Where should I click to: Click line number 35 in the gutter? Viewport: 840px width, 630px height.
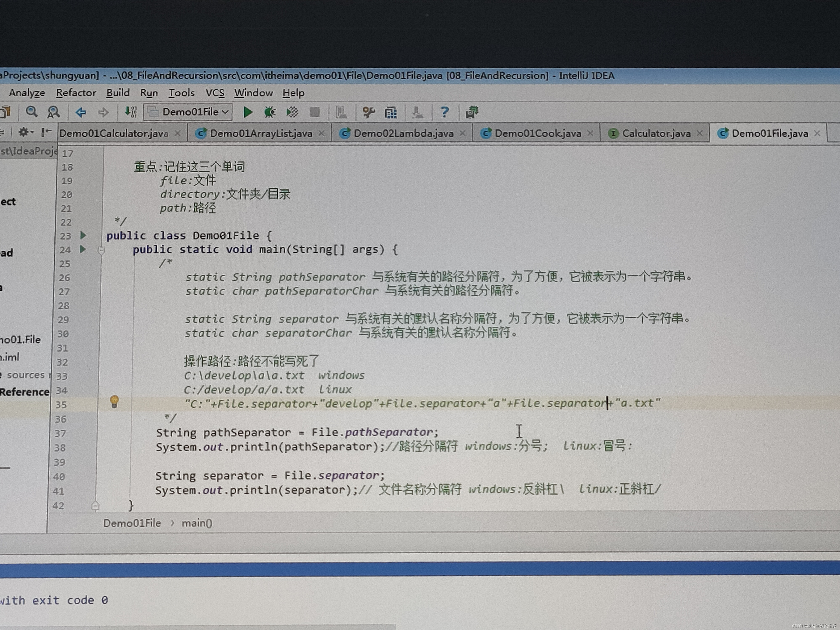(x=61, y=405)
